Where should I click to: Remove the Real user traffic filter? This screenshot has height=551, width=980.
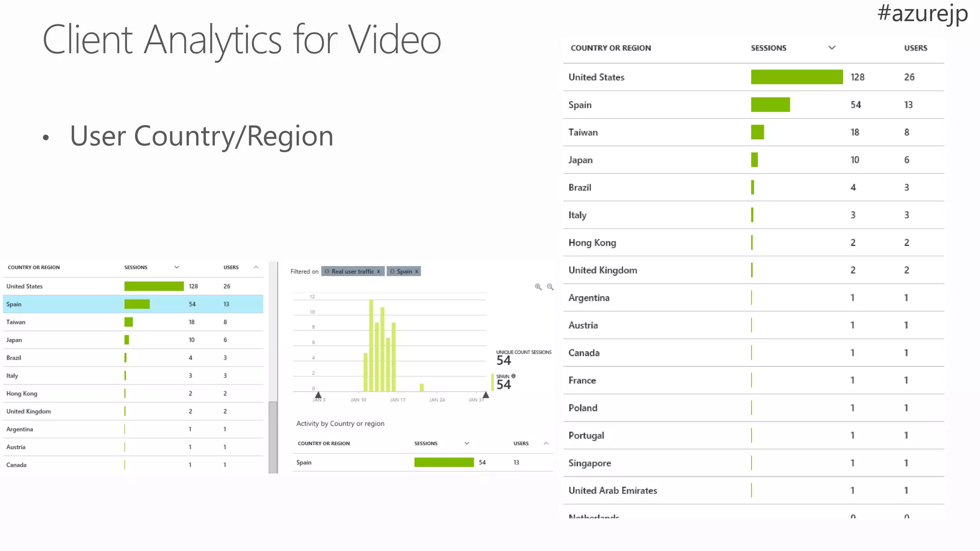(x=379, y=272)
